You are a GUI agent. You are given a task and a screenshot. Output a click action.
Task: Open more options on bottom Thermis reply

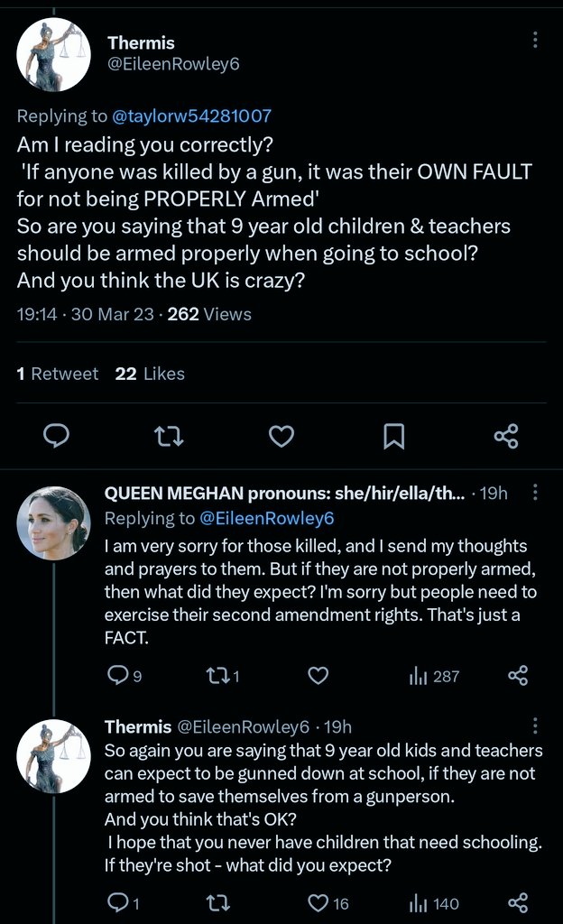pos(535,725)
